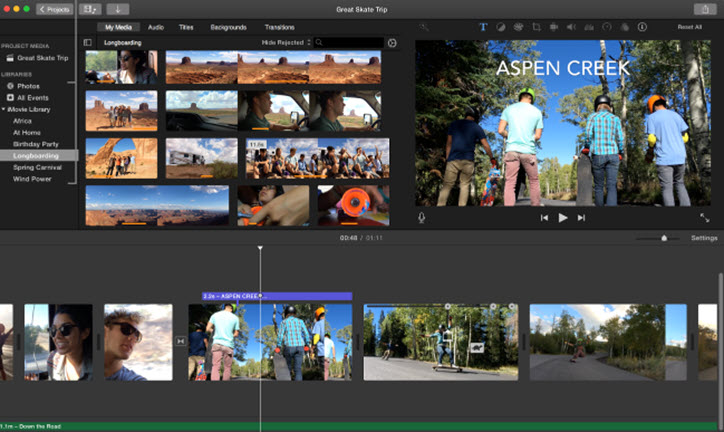Adjust the timeline zoom slider
Screen dimensions: 724x432
pyautogui.click(x=663, y=238)
